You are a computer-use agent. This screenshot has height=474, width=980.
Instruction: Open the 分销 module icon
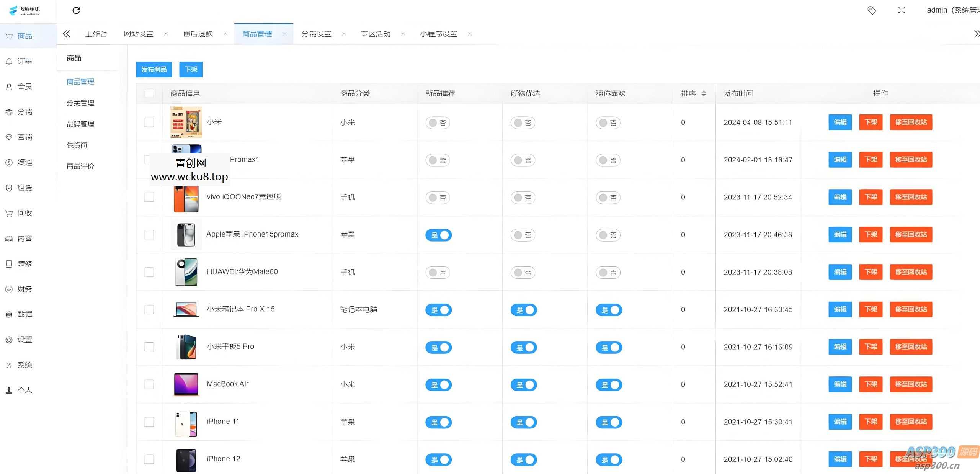(9, 111)
